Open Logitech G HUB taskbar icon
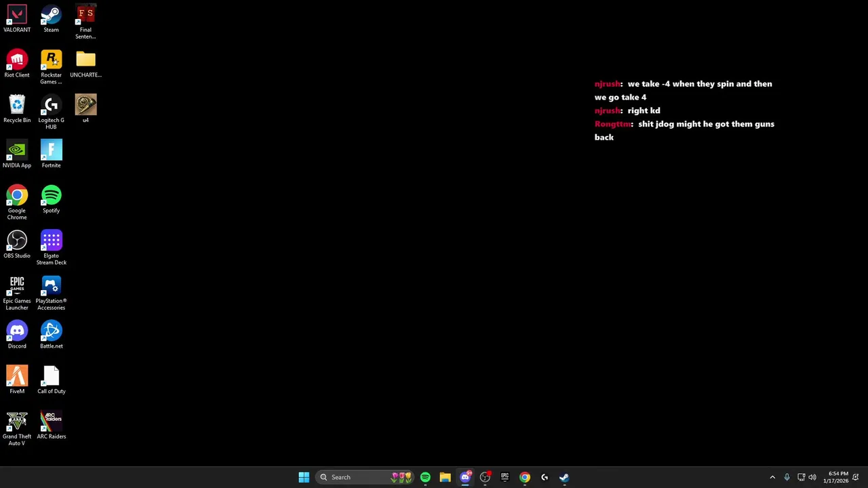 coord(545,477)
